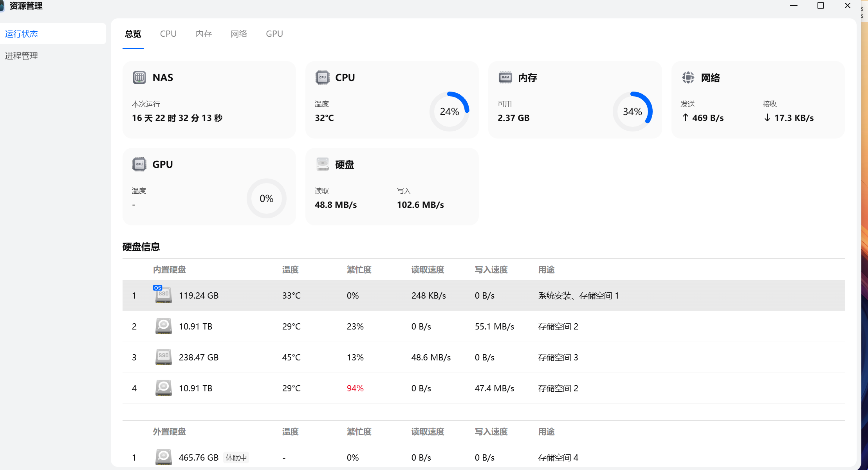Click the network globe icon

coord(688,77)
